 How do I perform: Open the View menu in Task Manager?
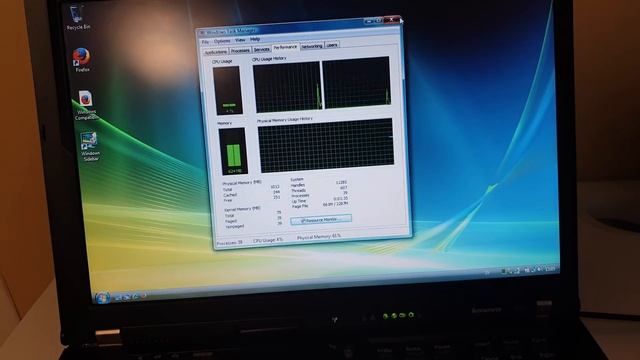point(240,40)
